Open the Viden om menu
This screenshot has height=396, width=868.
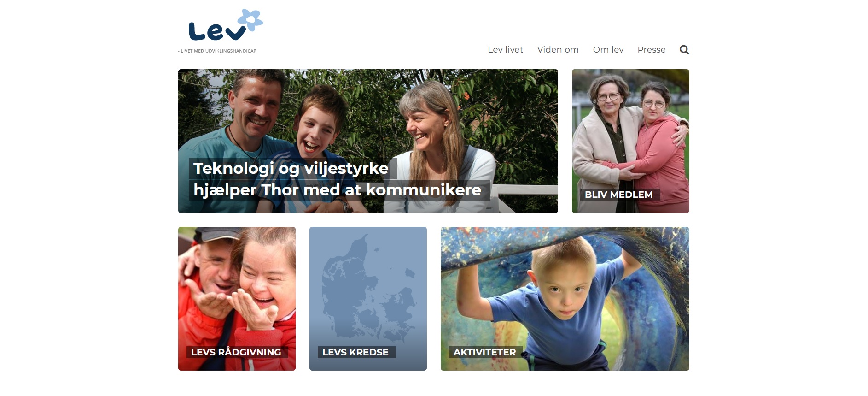558,50
